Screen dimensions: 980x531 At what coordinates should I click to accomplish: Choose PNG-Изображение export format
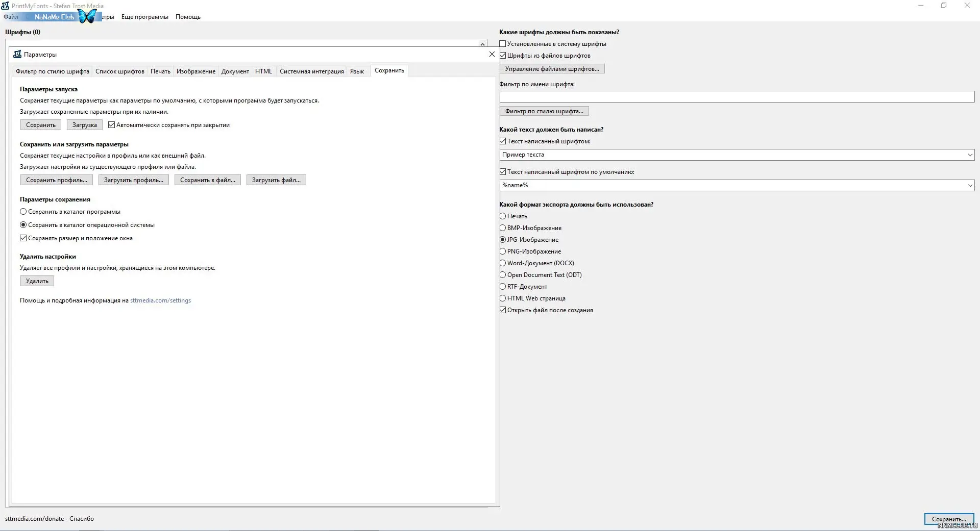503,251
